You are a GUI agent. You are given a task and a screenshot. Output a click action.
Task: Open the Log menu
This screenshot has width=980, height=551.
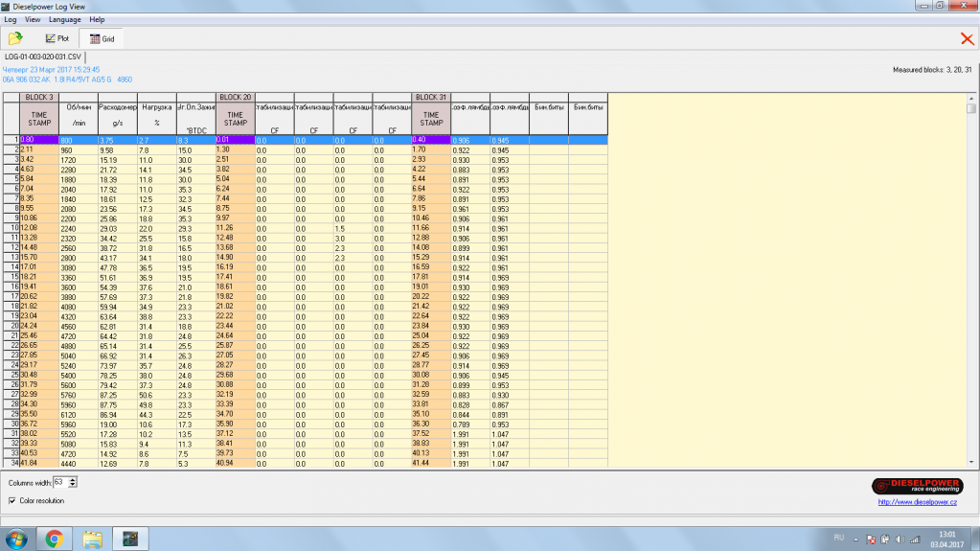tap(11, 19)
